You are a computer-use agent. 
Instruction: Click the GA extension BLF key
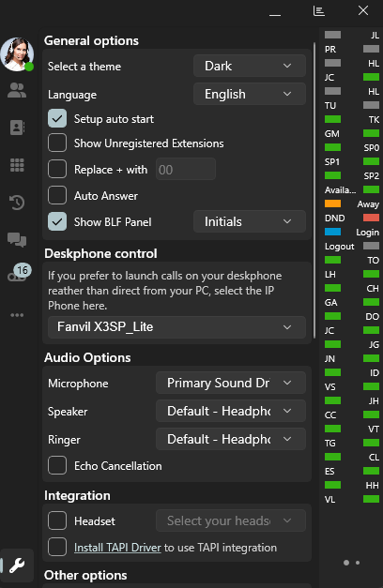(x=352, y=302)
